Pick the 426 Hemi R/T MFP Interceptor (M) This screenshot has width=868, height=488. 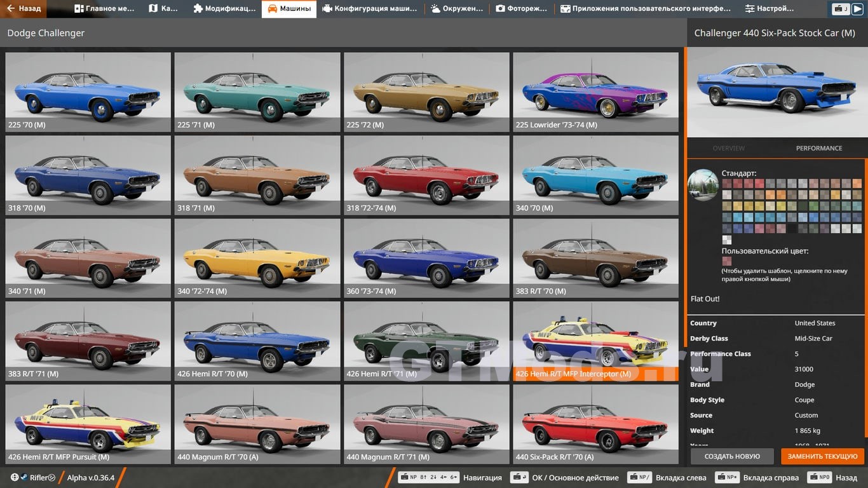[596, 341]
